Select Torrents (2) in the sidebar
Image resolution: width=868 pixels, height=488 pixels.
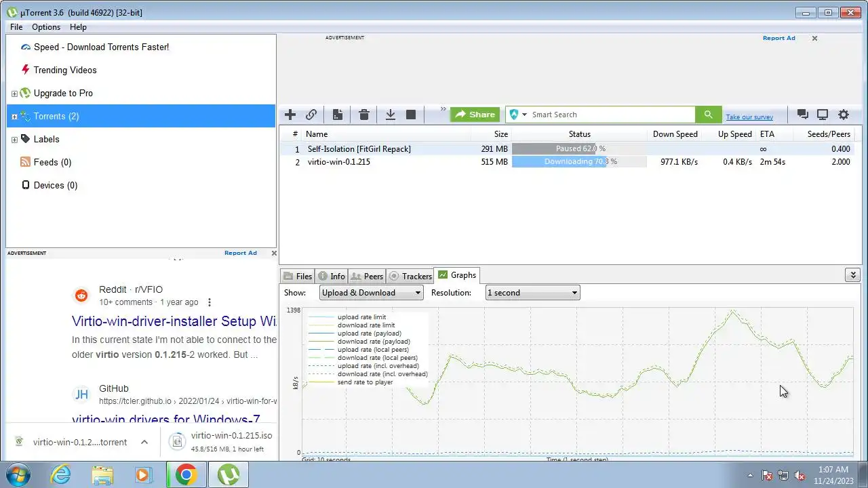pyautogui.click(x=141, y=116)
